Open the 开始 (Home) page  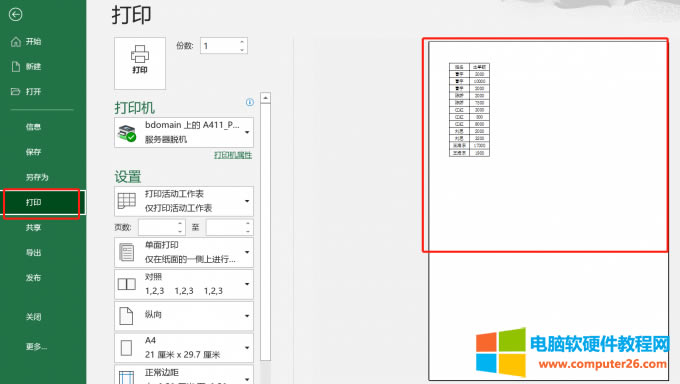(x=33, y=42)
